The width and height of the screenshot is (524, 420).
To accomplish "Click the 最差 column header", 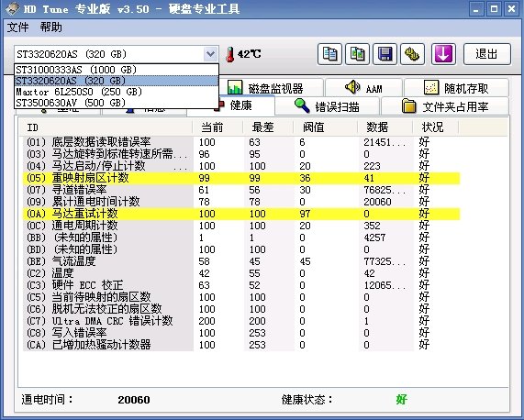I will click(268, 127).
